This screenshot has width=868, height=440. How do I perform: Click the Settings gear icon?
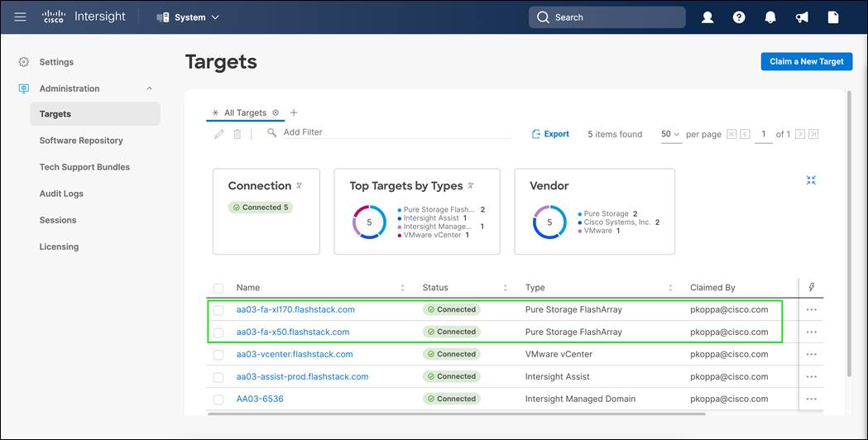(x=24, y=62)
